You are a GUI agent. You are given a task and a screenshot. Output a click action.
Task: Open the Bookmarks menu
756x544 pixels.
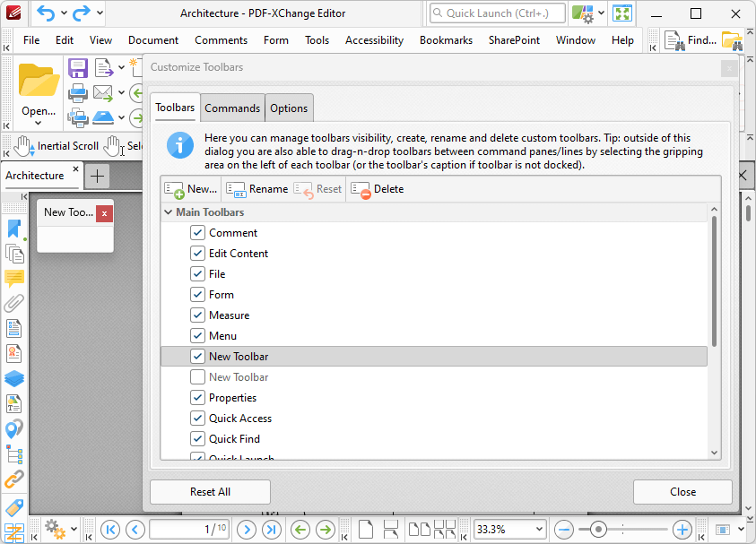(x=446, y=40)
